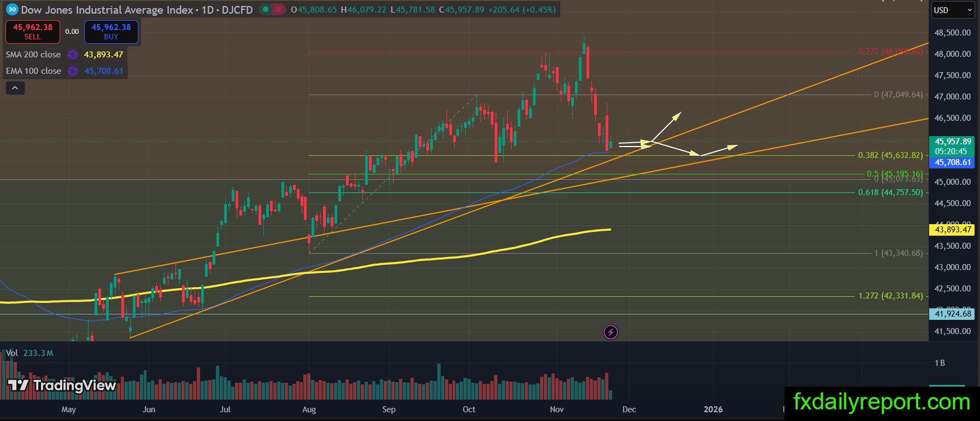Click the yellow SMA price tag 43,893.47 on the axis

pyautogui.click(x=953, y=230)
